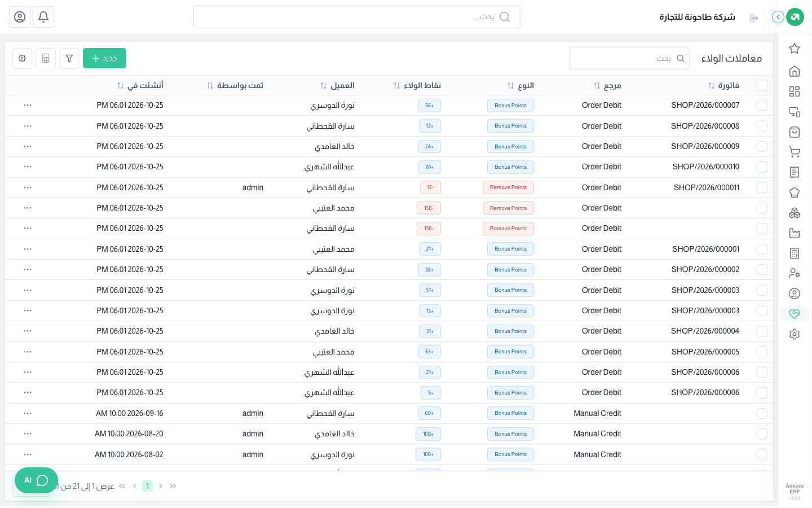
Task: Sort by the أنشئت في column header
Action: point(140,86)
